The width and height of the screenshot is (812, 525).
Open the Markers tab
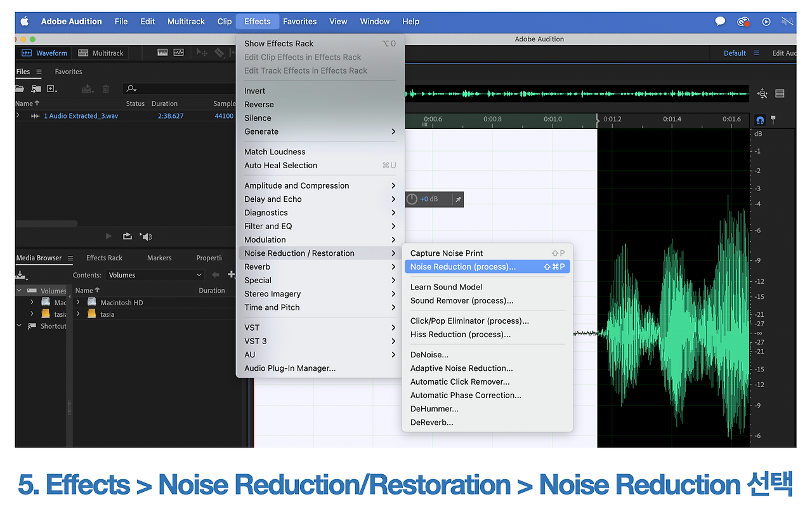tap(159, 258)
